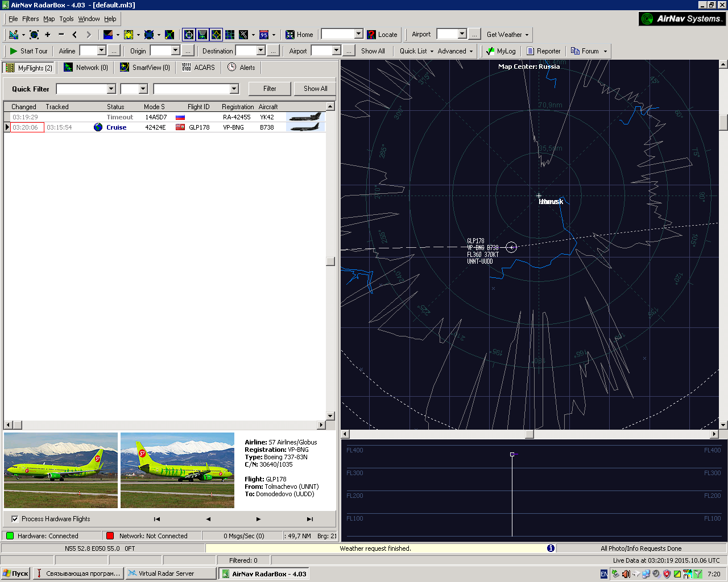This screenshot has height=582, width=728.
Task: Click the map horizontal scrollbar thumb
Action: click(x=529, y=434)
